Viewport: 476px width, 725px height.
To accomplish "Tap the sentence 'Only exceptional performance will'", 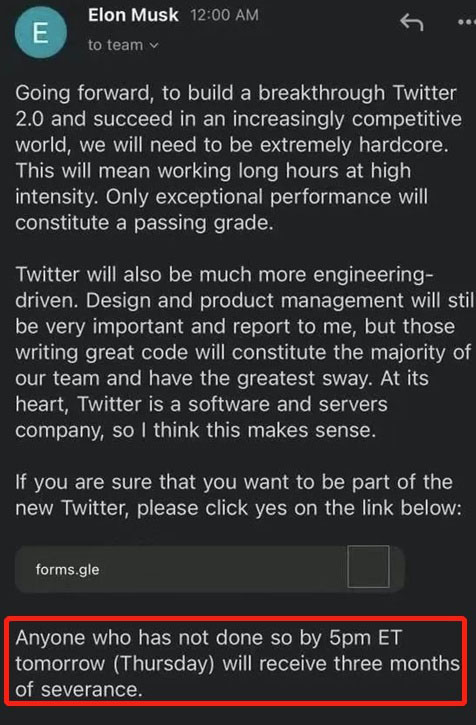I will point(266,197).
